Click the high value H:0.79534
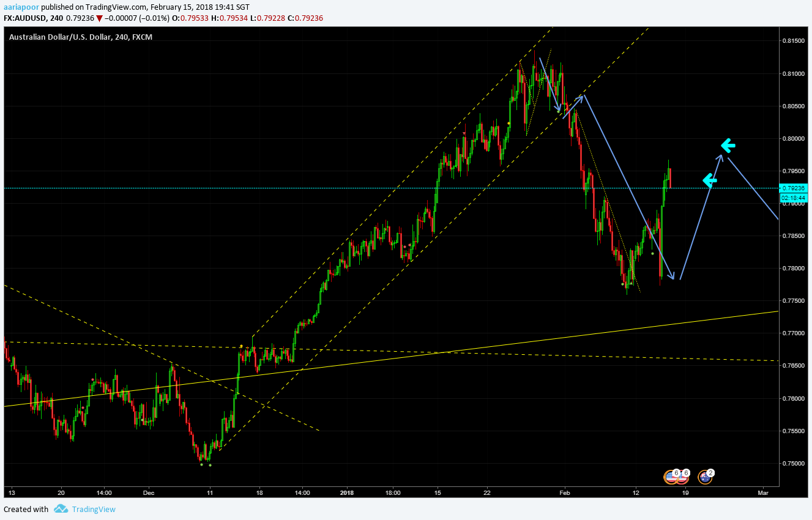Screen dimensions: 812x520 tap(231, 18)
